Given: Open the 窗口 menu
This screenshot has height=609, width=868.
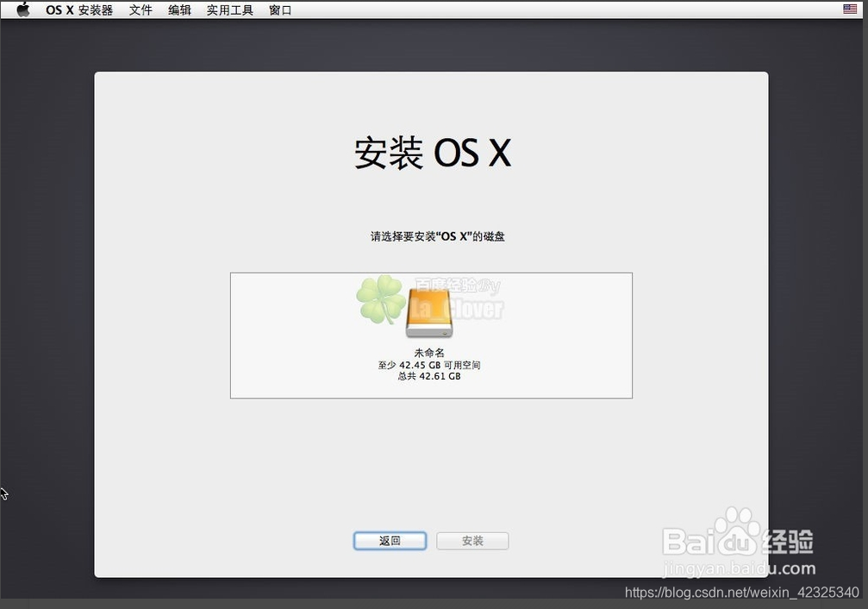Looking at the screenshot, I should coord(280,10).
